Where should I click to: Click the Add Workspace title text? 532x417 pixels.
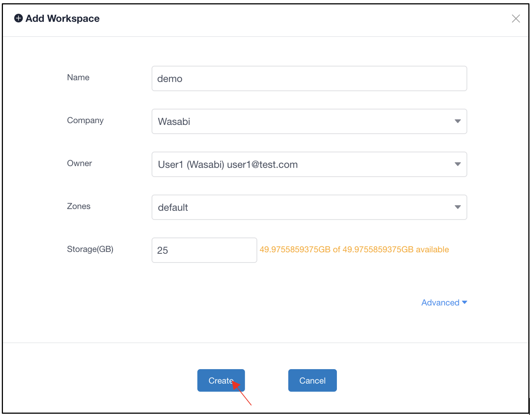tap(62, 19)
